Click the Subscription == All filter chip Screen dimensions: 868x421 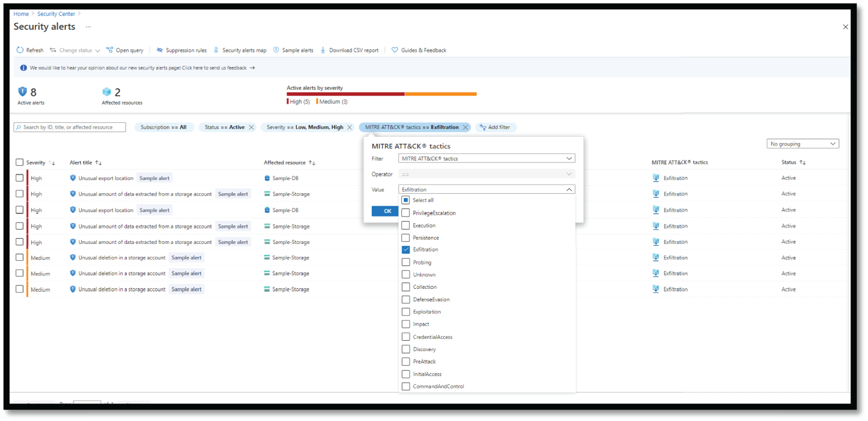(163, 127)
